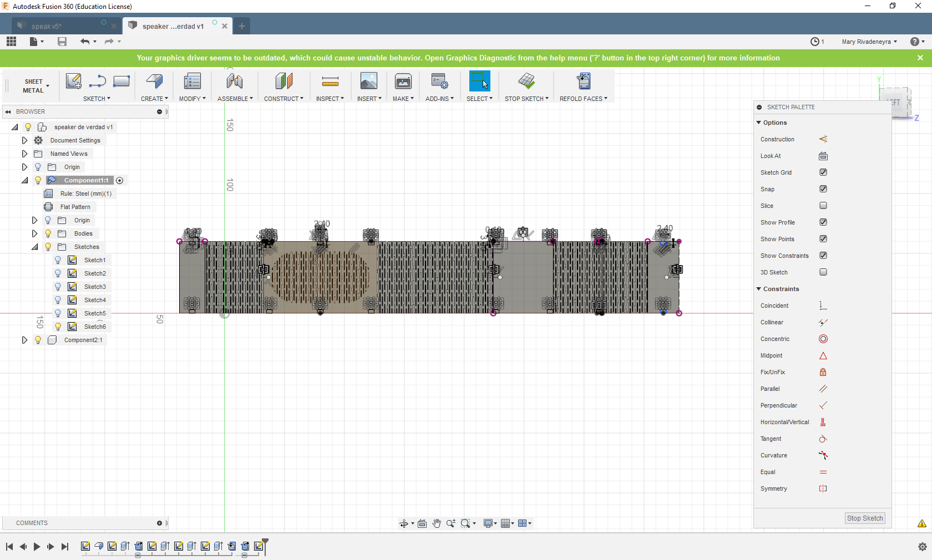Toggle the Sketch Grid checkbox
The height and width of the screenshot is (560, 932).
pyautogui.click(x=823, y=172)
